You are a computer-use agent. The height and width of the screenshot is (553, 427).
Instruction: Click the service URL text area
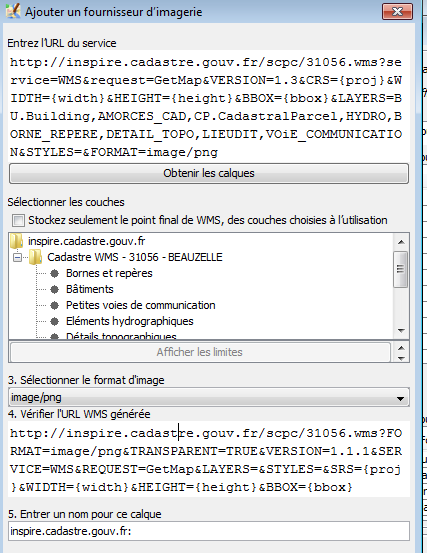[x=209, y=107]
